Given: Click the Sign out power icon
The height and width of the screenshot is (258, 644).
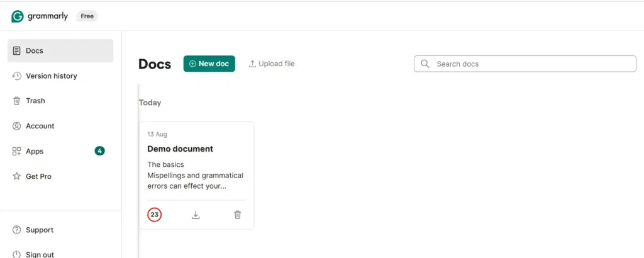Looking at the screenshot, I should click(x=16, y=254).
